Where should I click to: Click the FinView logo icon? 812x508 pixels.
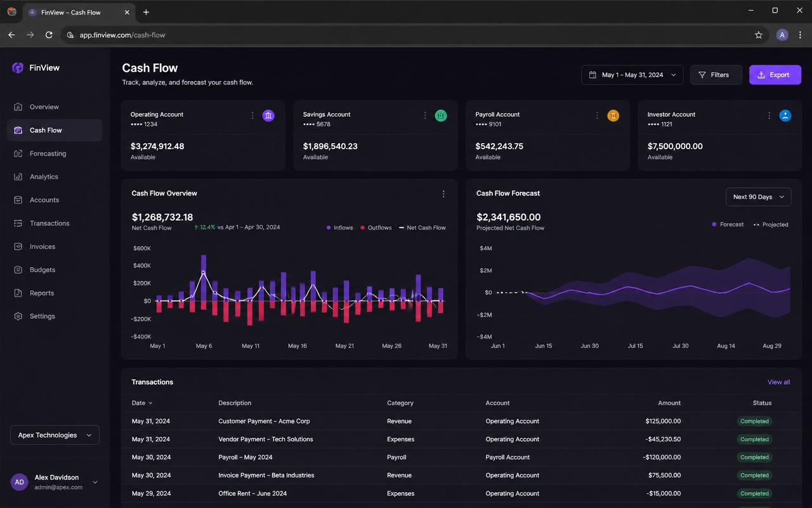coord(18,68)
